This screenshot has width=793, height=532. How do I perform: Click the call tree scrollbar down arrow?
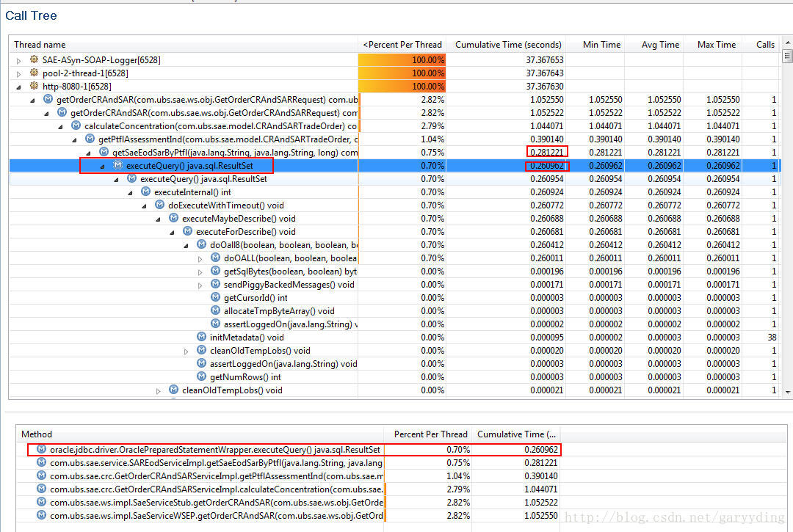(x=787, y=393)
